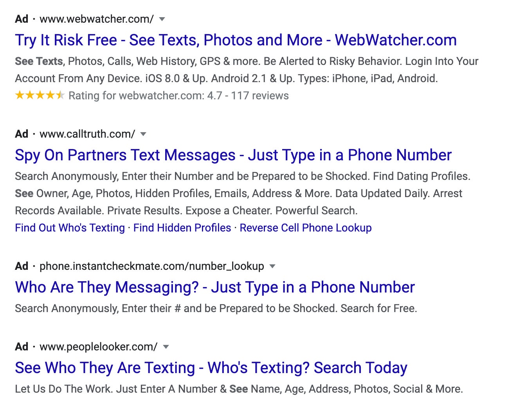
Task: Open the dropdown beside phone.instantcheckmate.com URL
Action: pos(272,266)
